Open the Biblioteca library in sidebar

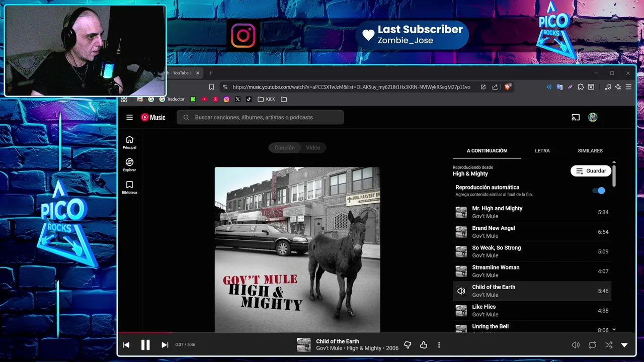[x=129, y=188]
